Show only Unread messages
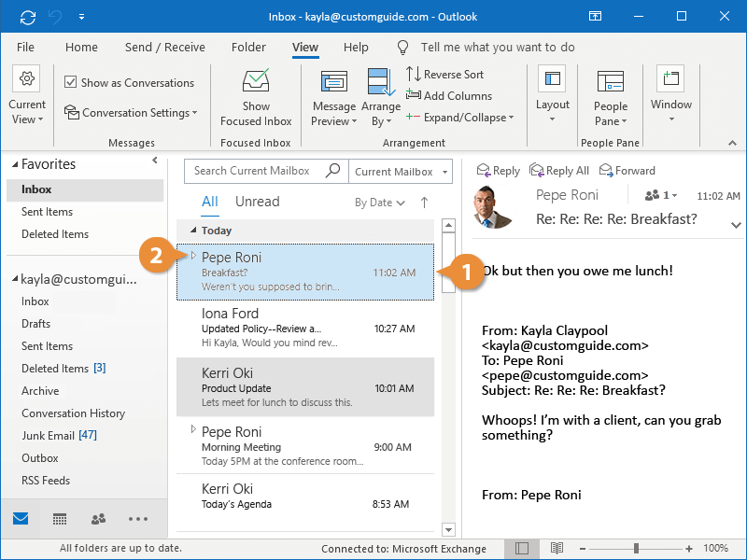This screenshot has width=747, height=560. (257, 202)
